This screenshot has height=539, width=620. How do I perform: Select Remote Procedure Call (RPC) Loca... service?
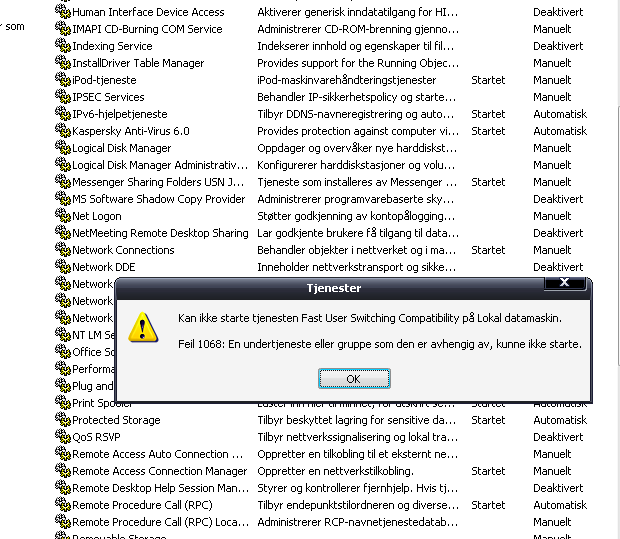(x=161, y=522)
